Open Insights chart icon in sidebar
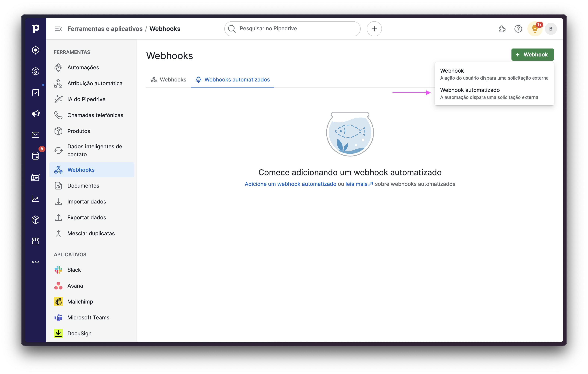 [36, 199]
